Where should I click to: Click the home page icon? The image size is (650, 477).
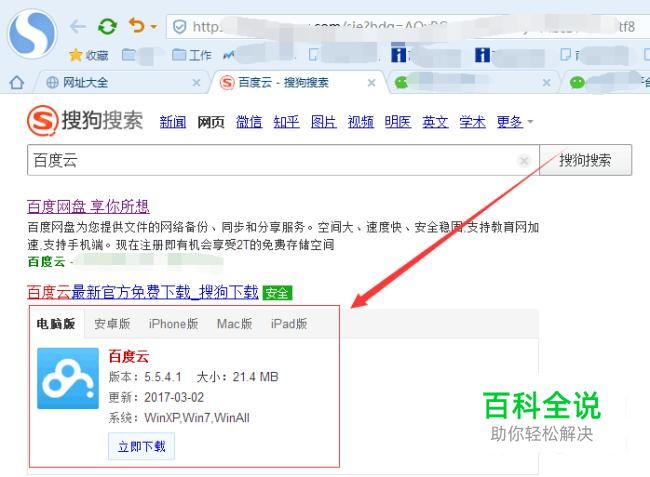tap(17, 82)
